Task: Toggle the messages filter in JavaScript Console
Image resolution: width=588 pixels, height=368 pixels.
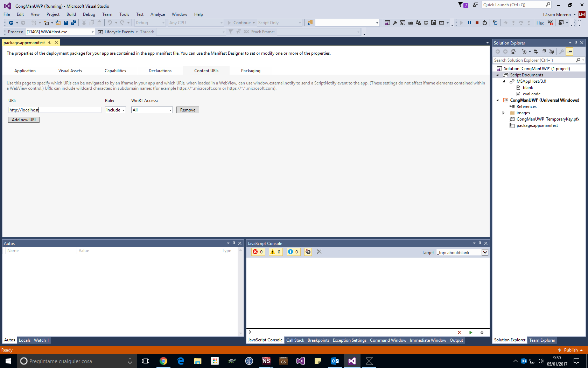Action: (x=293, y=252)
